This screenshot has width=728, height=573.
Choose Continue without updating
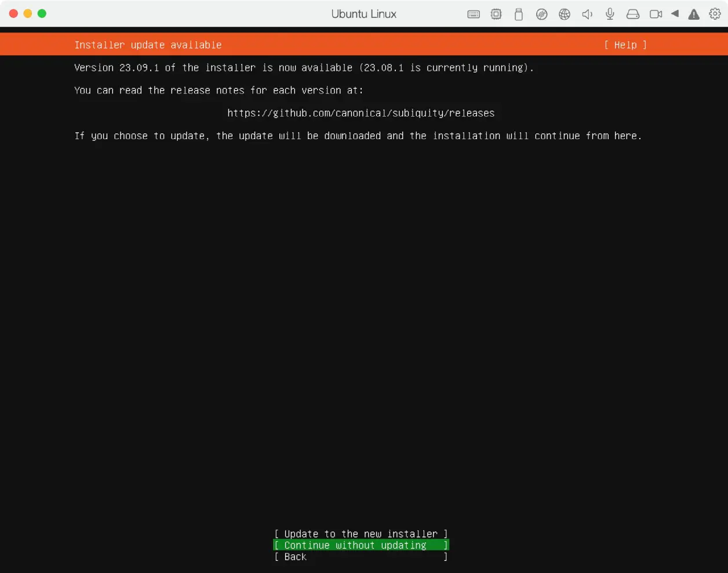(x=361, y=545)
